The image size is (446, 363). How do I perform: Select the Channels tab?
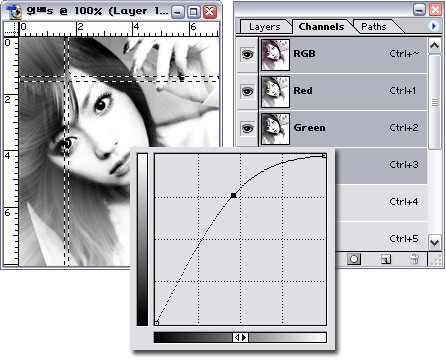click(321, 27)
